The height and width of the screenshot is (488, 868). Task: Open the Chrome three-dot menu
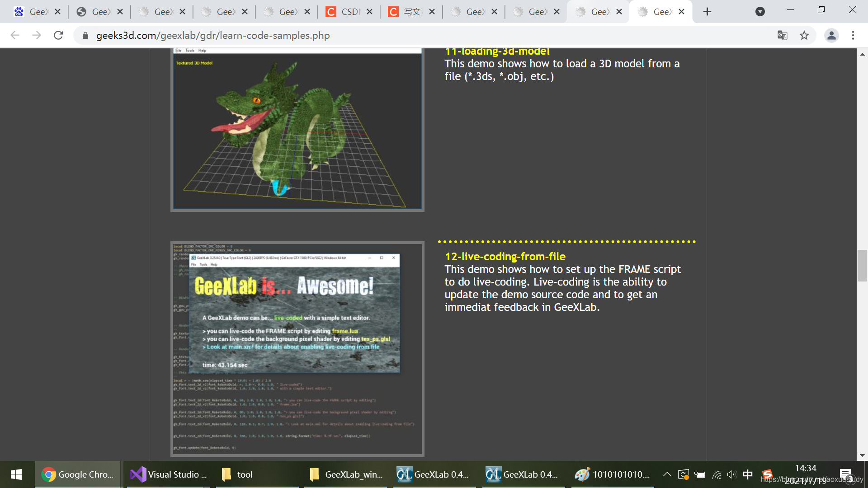853,35
